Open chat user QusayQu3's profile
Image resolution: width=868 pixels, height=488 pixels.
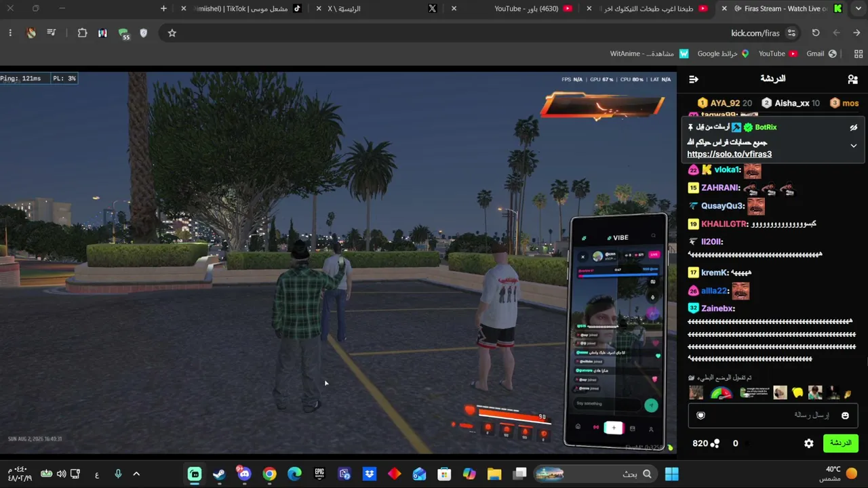[722, 206]
